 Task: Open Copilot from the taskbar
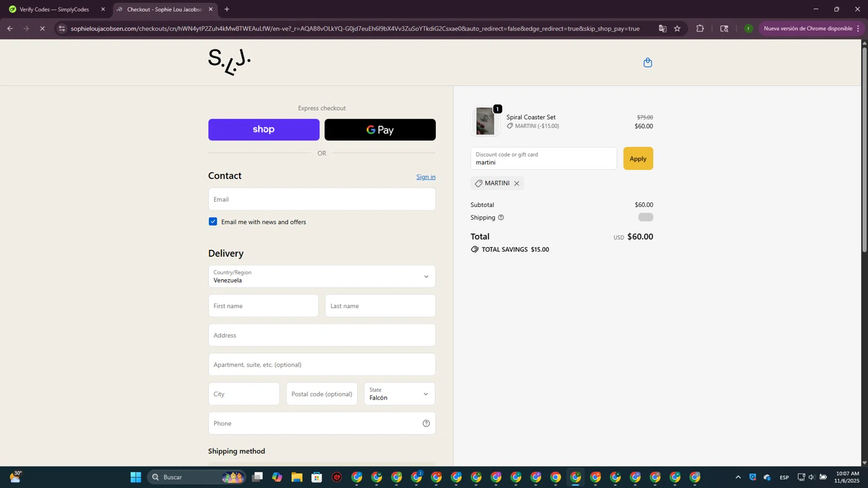277,477
